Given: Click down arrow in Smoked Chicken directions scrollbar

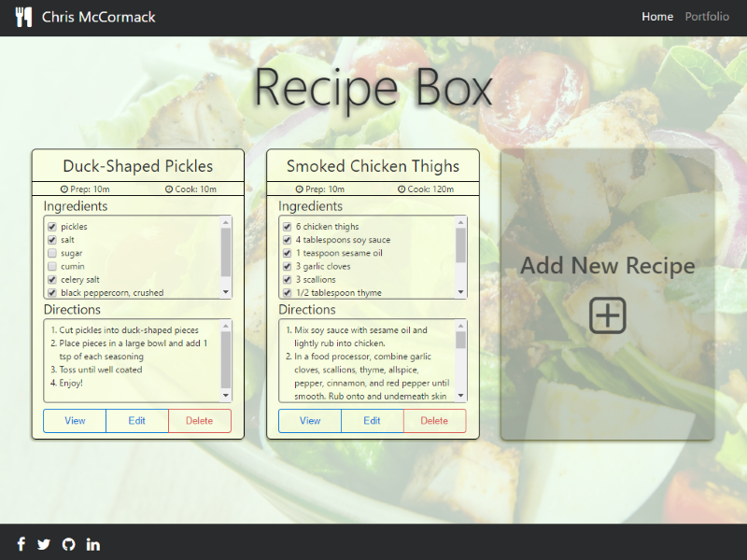Looking at the screenshot, I should point(460,396).
